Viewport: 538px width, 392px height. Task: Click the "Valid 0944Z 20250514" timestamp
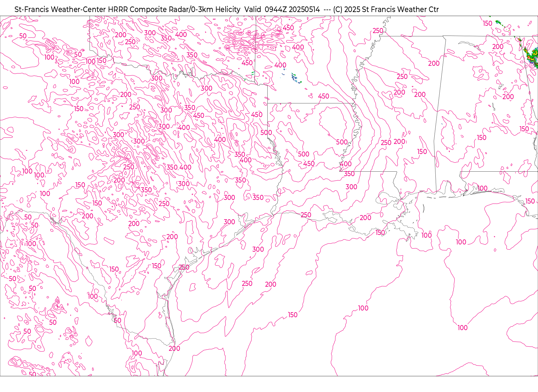pyautogui.click(x=282, y=10)
